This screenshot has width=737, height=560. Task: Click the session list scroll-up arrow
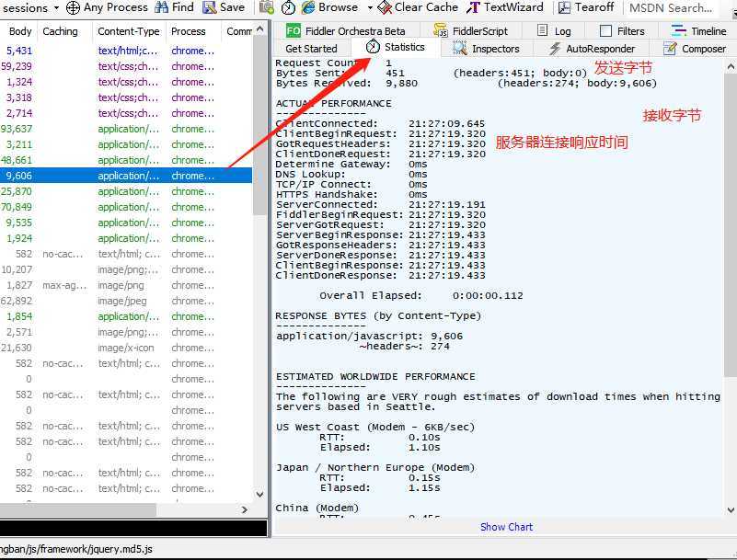coord(259,29)
